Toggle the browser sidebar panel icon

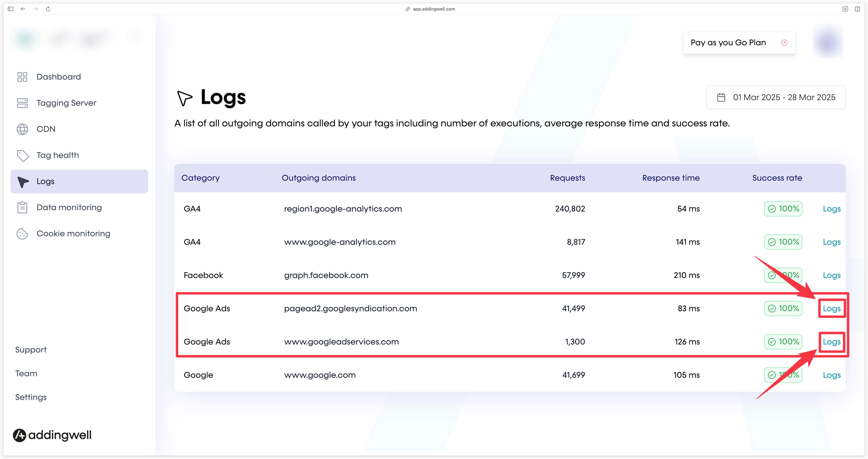[11, 9]
